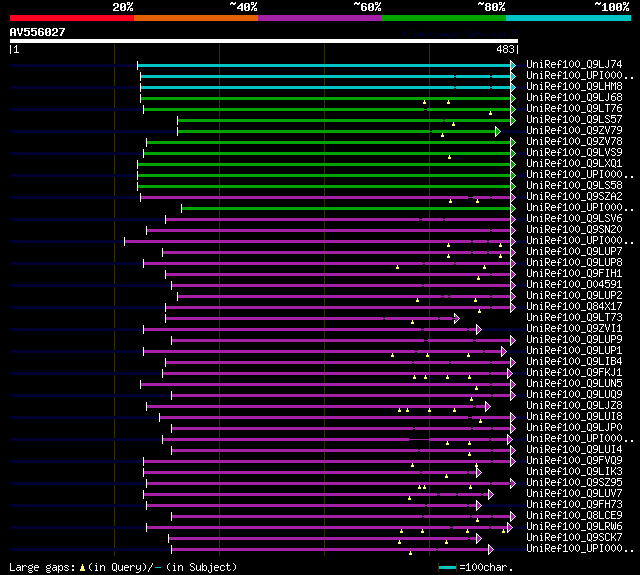Select the UniRef100_Q9SN20 label

(574, 230)
